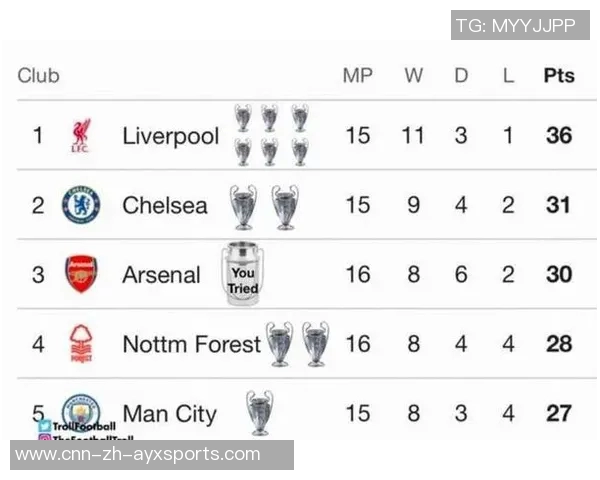
Task: Click the D column header
Action: pyautogui.click(x=461, y=75)
